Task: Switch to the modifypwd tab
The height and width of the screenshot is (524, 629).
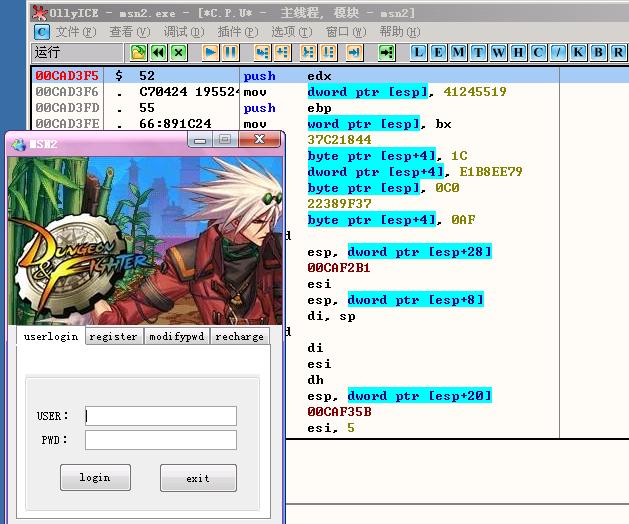Action: pos(177,336)
